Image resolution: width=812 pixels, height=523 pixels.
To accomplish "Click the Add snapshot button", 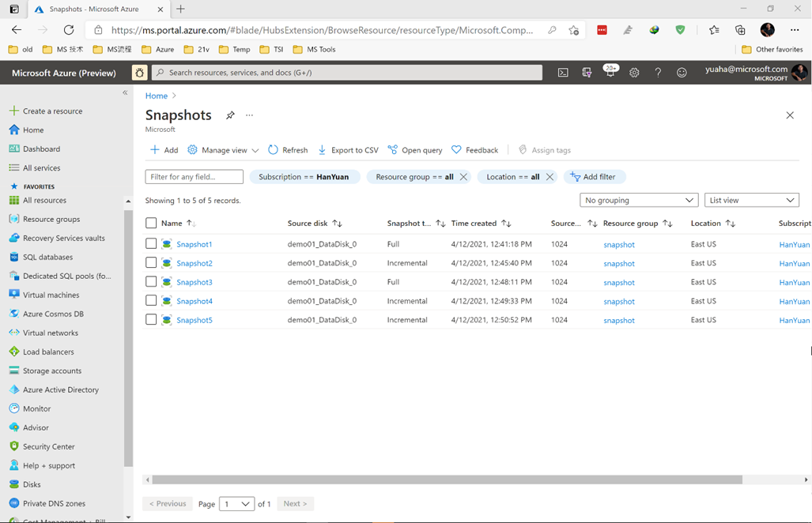I will tap(164, 150).
